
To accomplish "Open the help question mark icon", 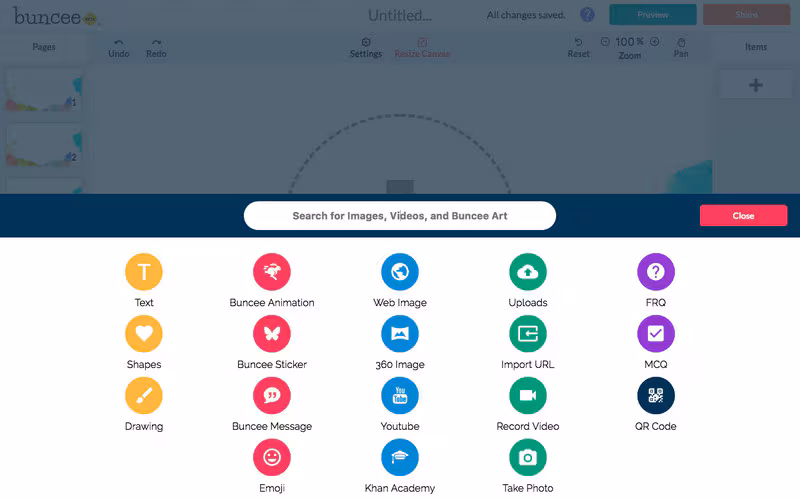I will 587,15.
